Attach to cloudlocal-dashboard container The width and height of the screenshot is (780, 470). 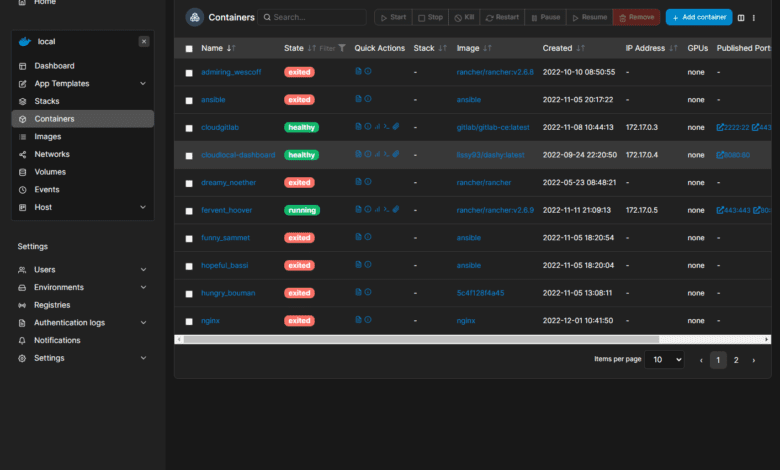coord(395,154)
